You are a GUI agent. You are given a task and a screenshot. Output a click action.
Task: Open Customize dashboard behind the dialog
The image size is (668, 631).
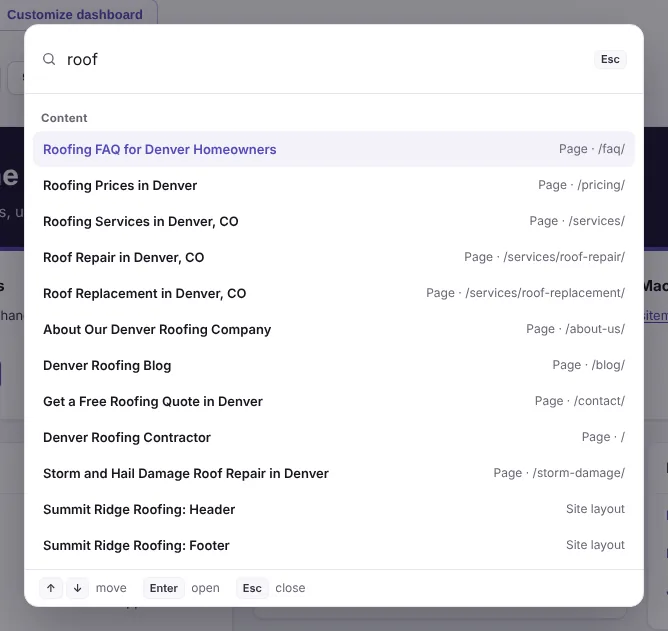tap(75, 14)
